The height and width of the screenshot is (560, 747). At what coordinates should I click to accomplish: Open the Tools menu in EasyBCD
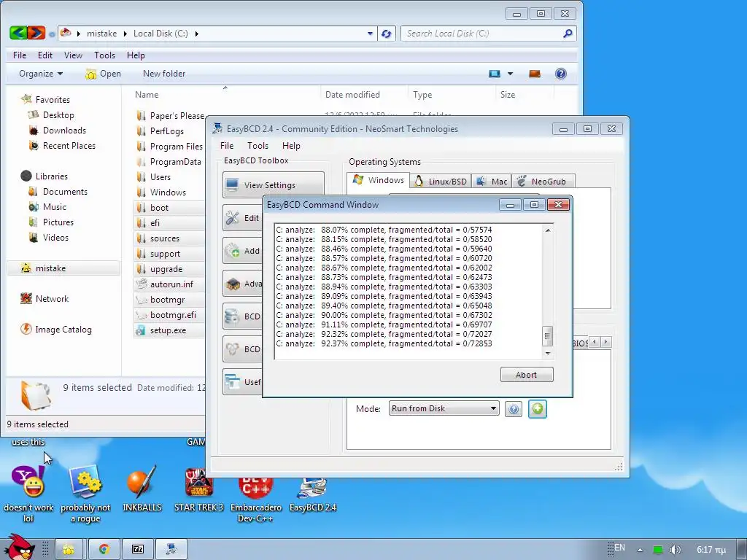point(258,146)
